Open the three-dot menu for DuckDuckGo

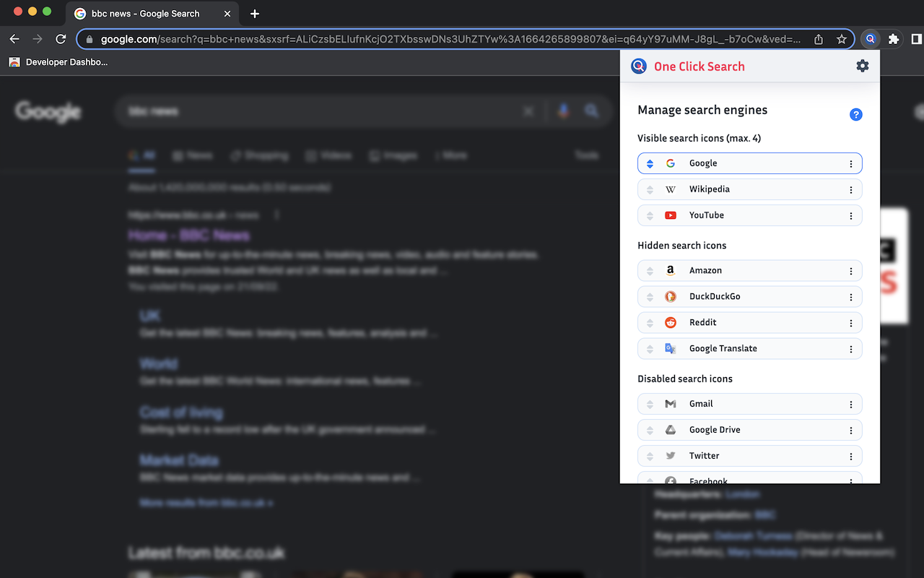(851, 297)
